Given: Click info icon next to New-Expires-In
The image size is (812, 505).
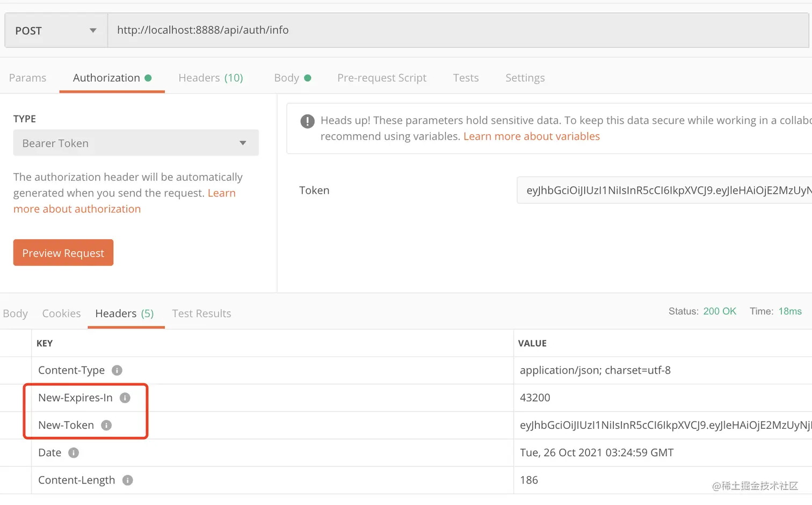Looking at the screenshot, I should 125,398.
